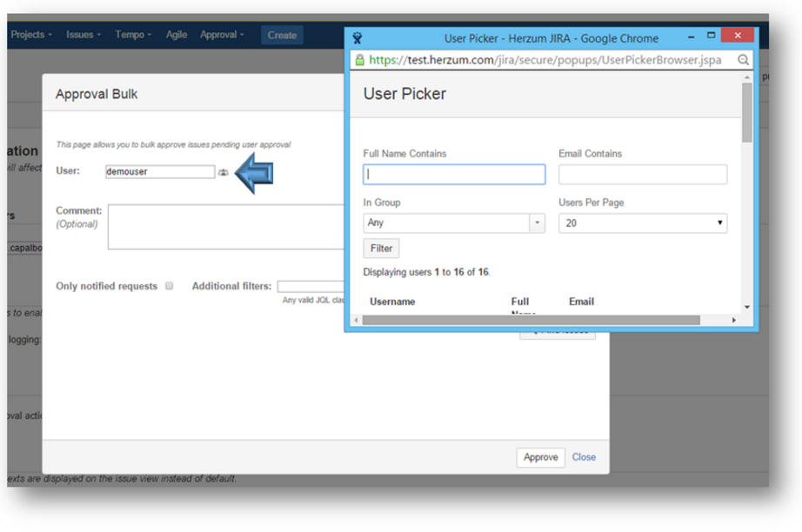802x532 pixels.
Task: Click the magnifier icon in Chrome address bar
Action: (743, 61)
